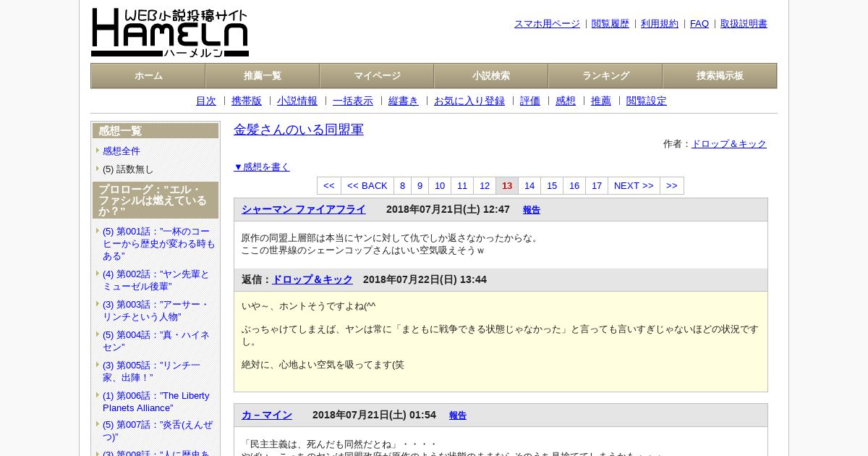Click the << BACK pagination button
868x456 pixels.
pyautogui.click(x=367, y=186)
